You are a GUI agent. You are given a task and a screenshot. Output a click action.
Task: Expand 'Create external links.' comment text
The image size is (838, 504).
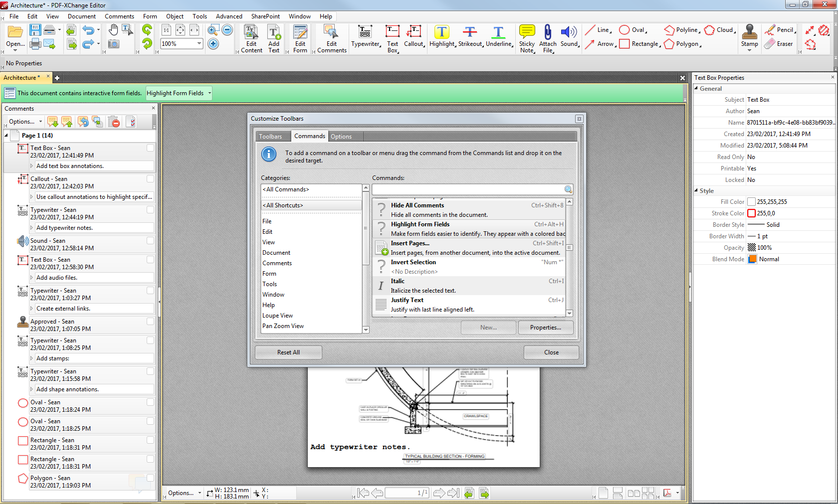pos(32,309)
